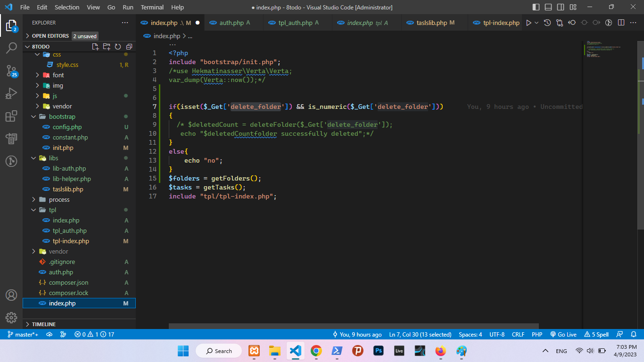Open the Terminal menu
644x362 pixels.
coord(152,7)
